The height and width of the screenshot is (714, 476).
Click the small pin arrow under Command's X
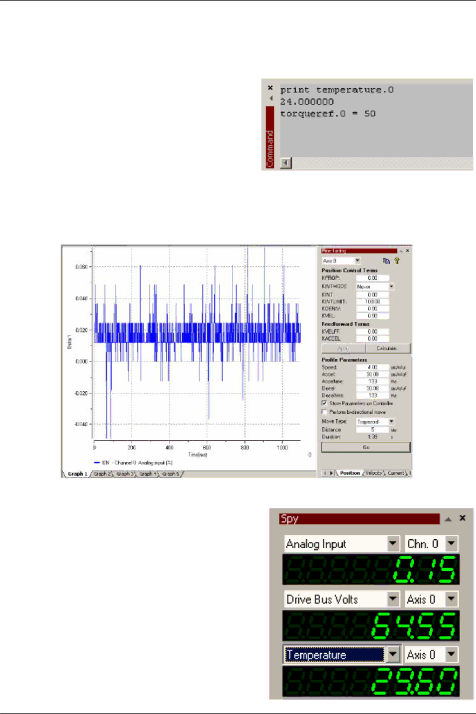[x=271, y=98]
